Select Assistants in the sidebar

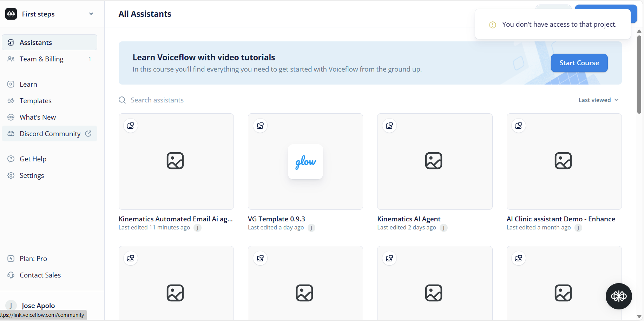[x=50, y=42]
